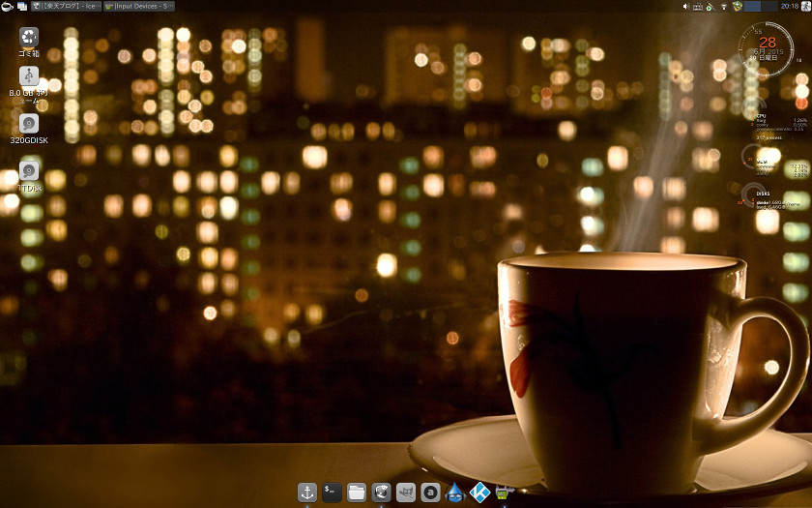Launch Kodi media center from the dock
The height and width of the screenshot is (508, 812).
click(479, 493)
